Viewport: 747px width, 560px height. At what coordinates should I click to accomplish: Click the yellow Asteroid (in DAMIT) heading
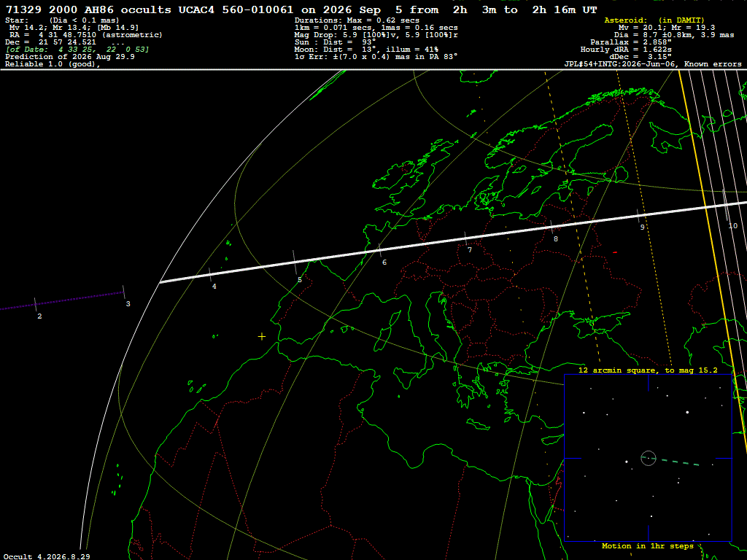click(x=654, y=20)
